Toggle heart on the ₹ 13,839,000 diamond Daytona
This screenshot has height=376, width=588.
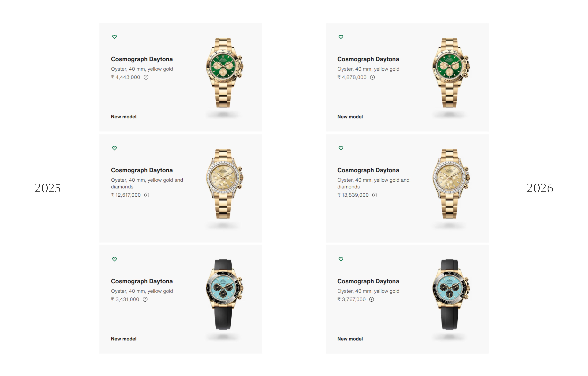(341, 148)
